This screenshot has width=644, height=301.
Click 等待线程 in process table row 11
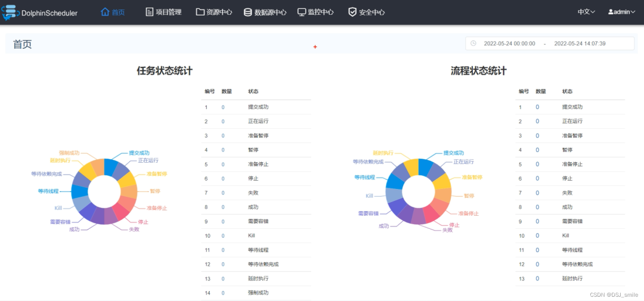[572, 250]
